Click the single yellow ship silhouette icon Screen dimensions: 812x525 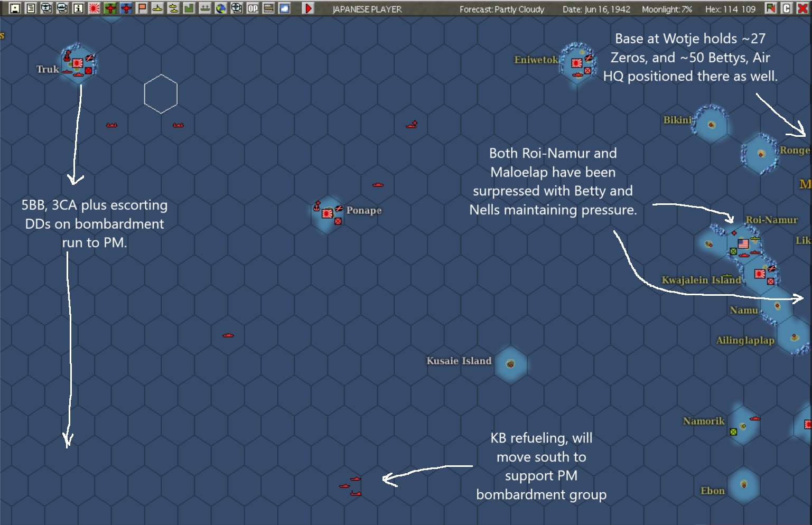pos(158,8)
